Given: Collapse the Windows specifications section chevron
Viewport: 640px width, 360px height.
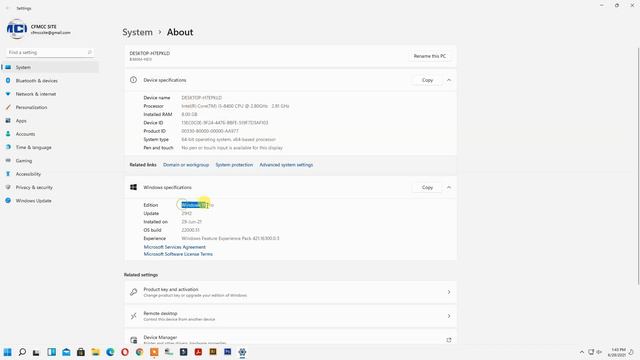Looking at the screenshot, I should [x=449, y=187].
